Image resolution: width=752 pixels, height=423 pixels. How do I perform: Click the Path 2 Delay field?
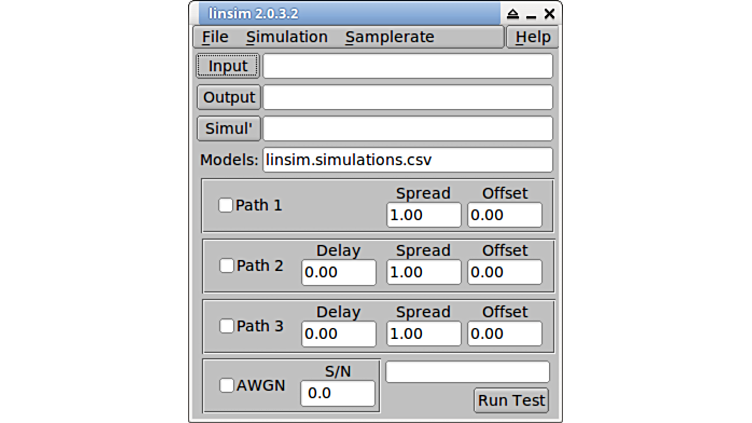338,273
